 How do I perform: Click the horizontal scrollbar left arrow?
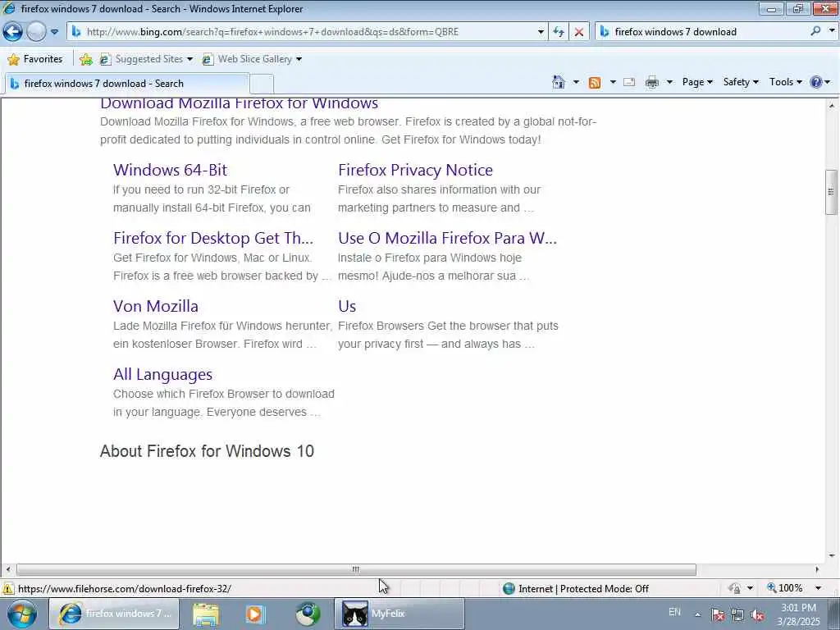click(7, 569)
